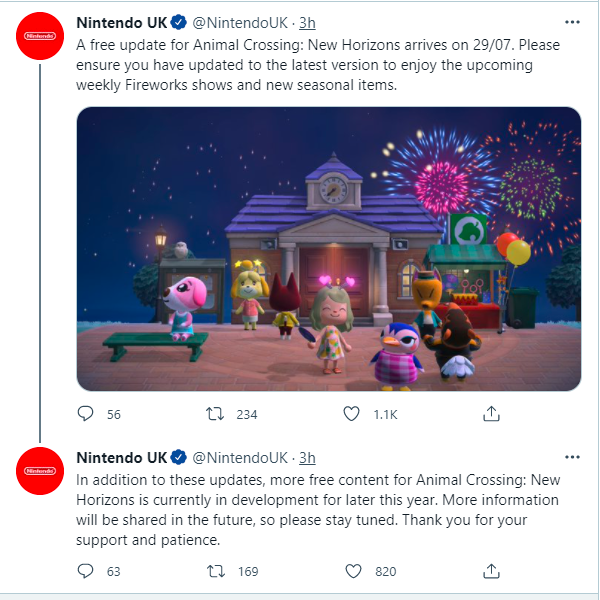The width and height of the screenshot is (600, 600).
Task: Visit @NintendoUK handle on first tweet
Action: [240, 23]
